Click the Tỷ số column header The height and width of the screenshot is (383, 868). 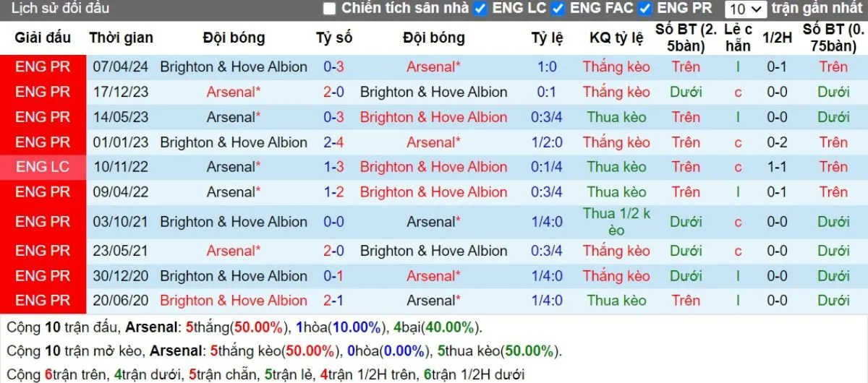(333, 38)
